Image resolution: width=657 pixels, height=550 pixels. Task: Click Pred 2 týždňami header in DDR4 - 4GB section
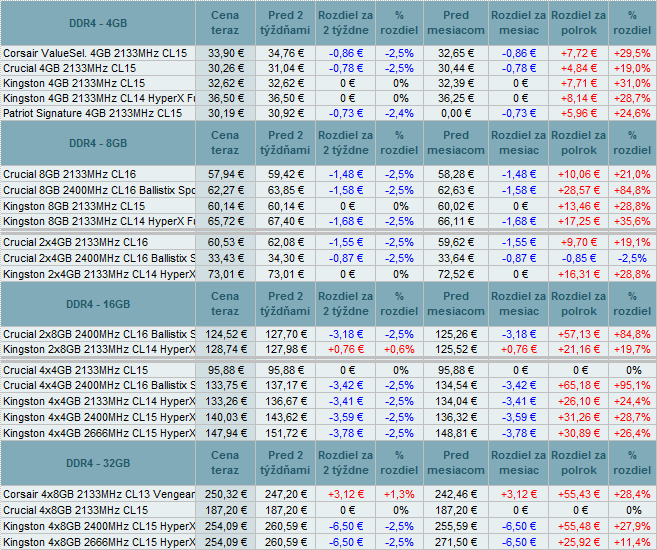click(x=285, y=23)
